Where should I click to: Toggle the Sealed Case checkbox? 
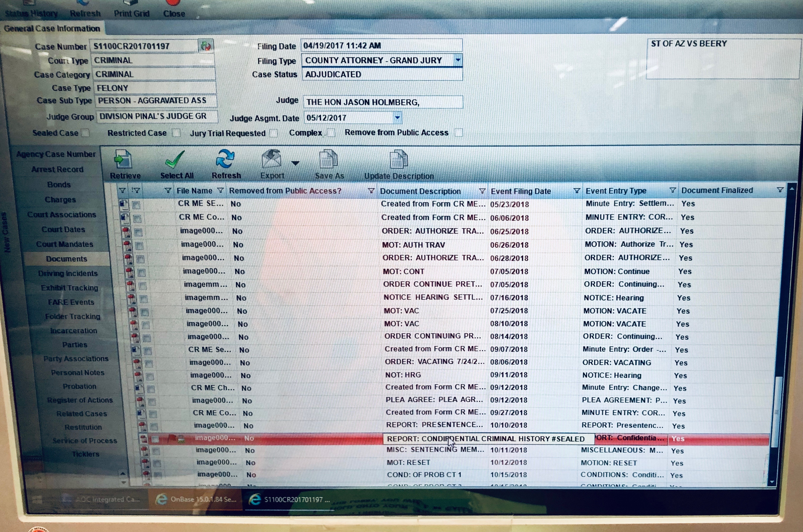point(86,133)
